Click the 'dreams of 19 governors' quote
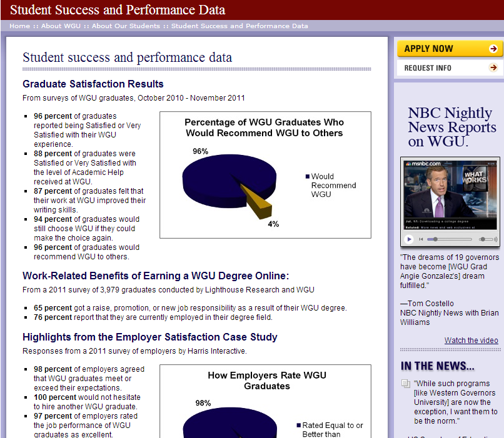The image size is (504, 438). click(450, 271)
